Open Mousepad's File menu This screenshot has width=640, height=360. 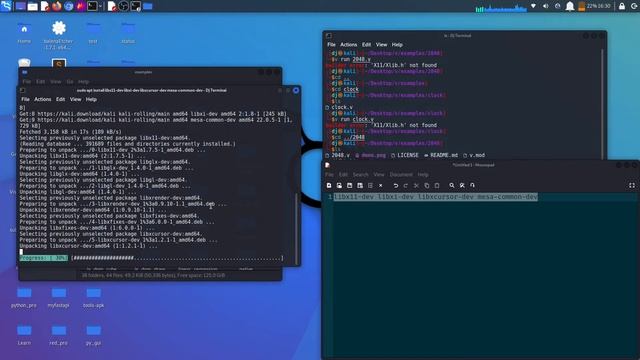tap(329, 175)
